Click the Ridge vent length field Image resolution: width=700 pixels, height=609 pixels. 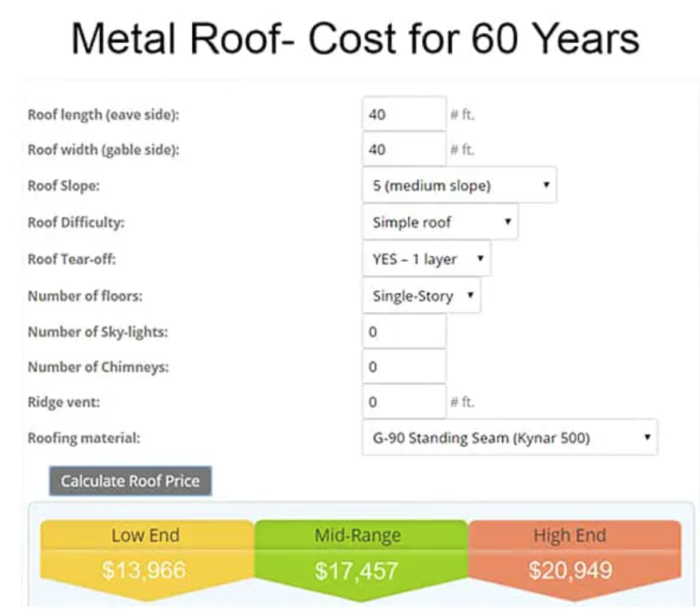click(x=404, y=402)
